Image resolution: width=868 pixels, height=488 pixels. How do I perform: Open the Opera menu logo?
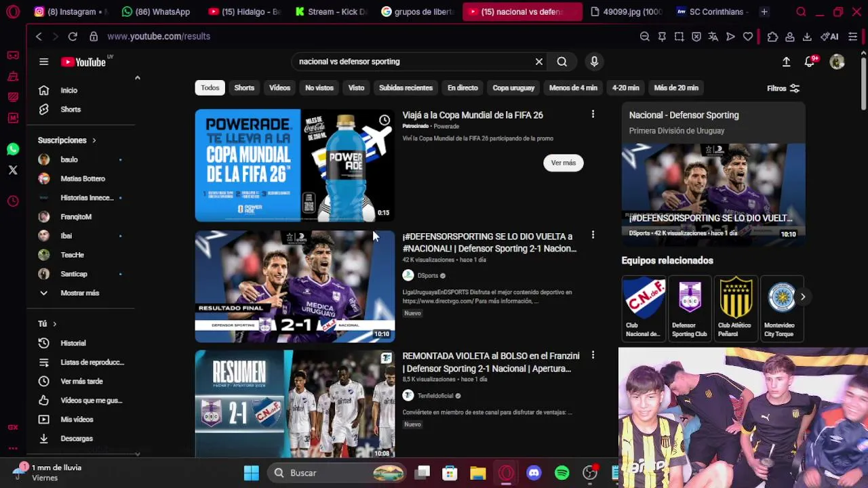click(13, 12)
